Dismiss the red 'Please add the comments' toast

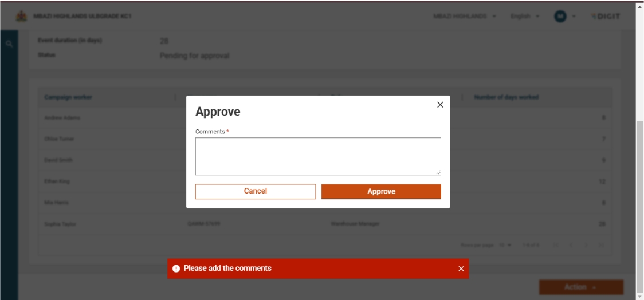(x=461, y=269)
